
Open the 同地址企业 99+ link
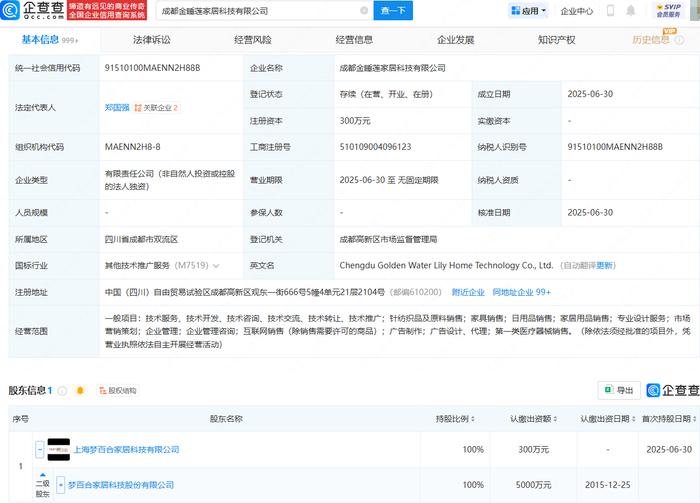click(x=521, y=292)
